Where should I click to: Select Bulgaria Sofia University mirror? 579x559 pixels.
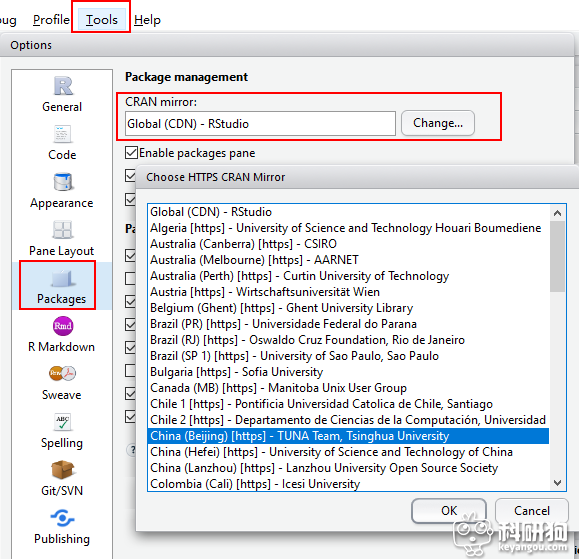pos(348,372)
